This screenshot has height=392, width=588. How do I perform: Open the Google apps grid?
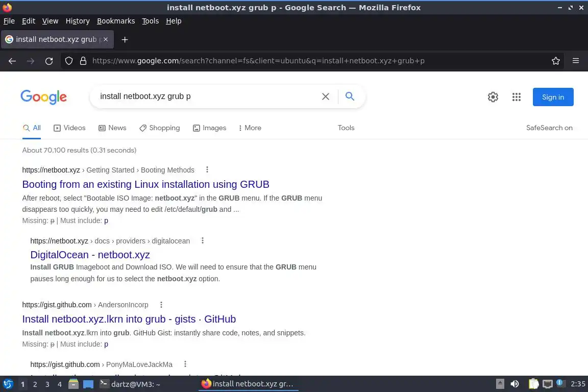(517, 97)
